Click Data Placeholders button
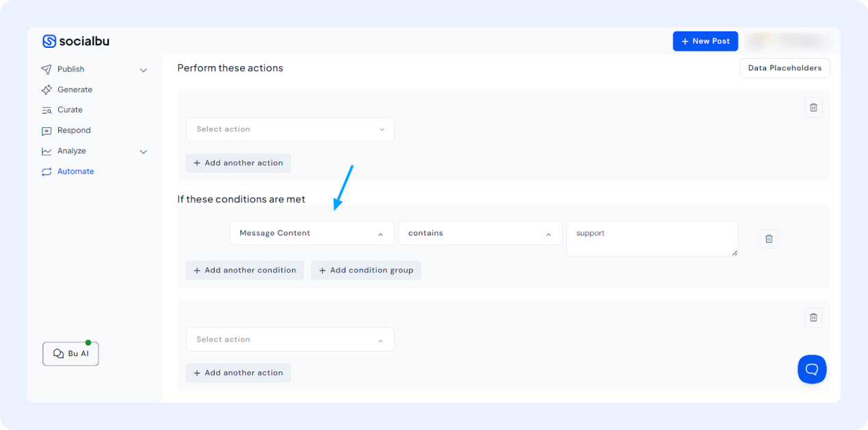This screenshot has width=868, height=430. point(785,68)
